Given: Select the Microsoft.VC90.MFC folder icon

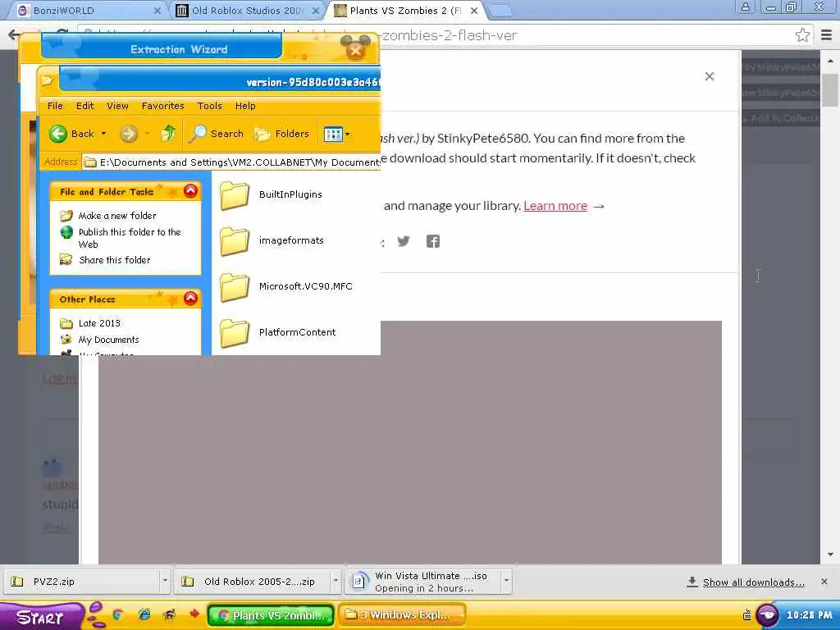Looking at the screenshot, I should 235,287.
